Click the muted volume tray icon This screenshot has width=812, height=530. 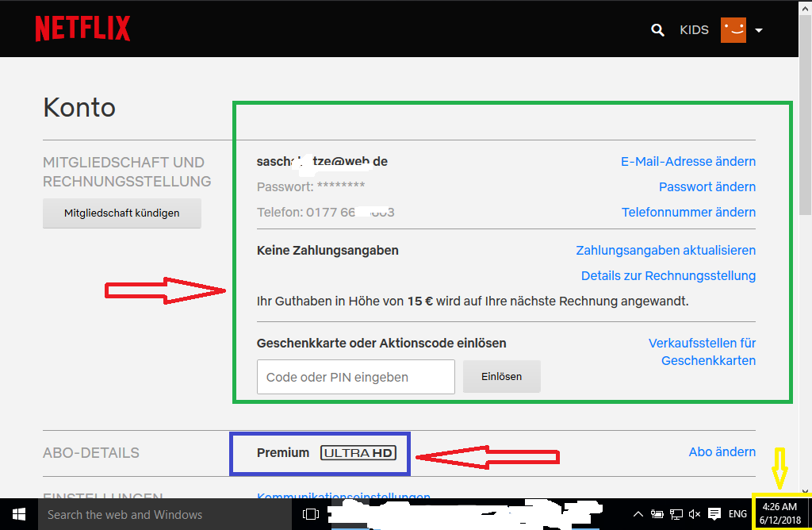pyautogui.click(x=695, y=514)
